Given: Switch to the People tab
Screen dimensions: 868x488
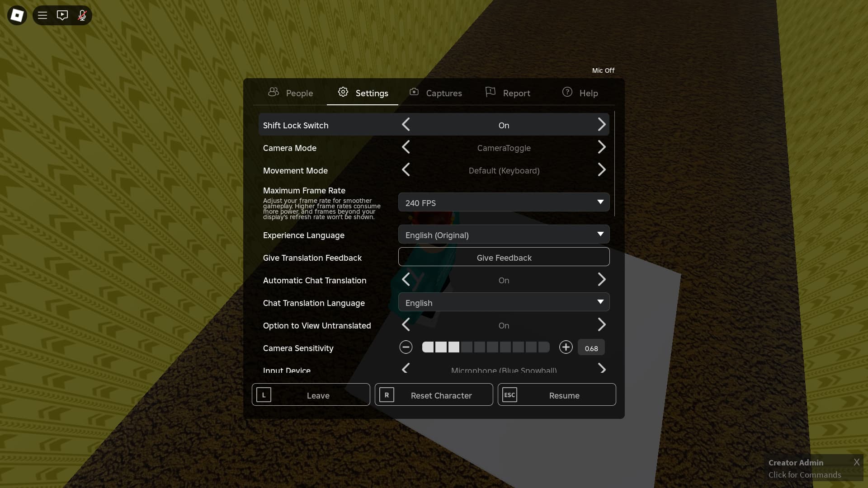Looking at the screenshot, I should pos(290,93).
